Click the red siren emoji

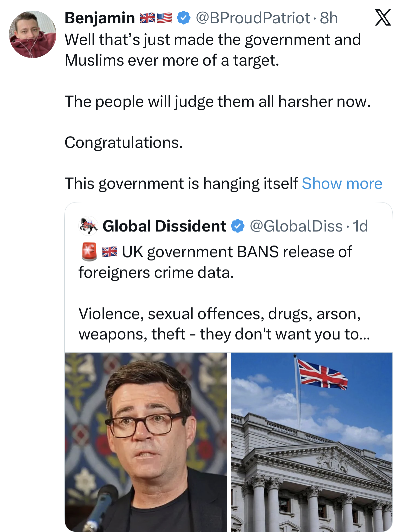89,252
